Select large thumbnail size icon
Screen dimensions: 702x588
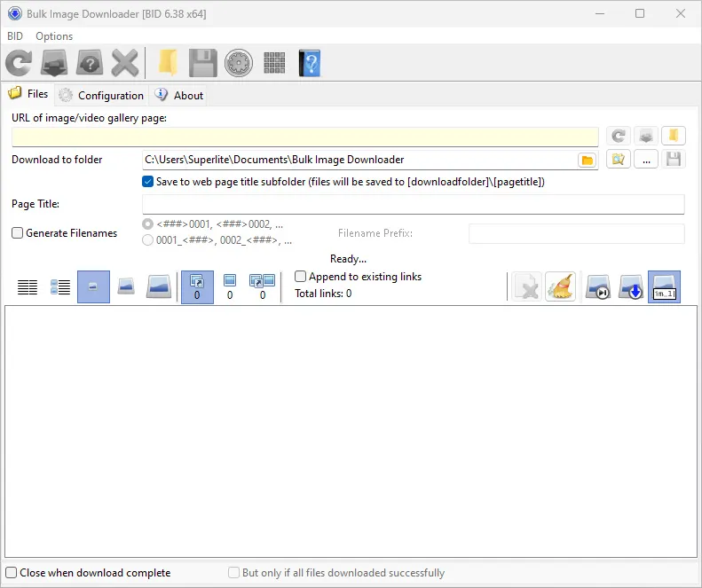pyautogui.click(x=159, y=286)
